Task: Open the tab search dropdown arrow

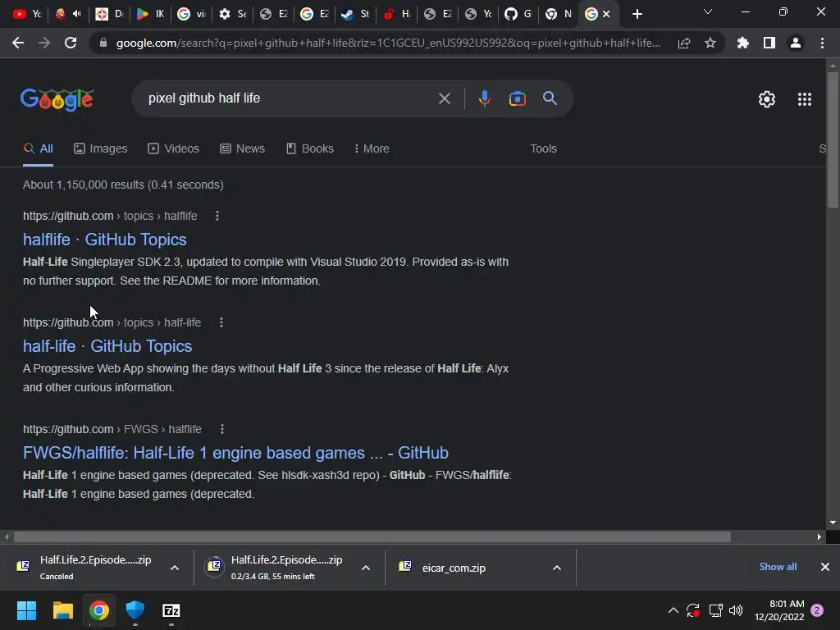Action: (x=708, y=11)
